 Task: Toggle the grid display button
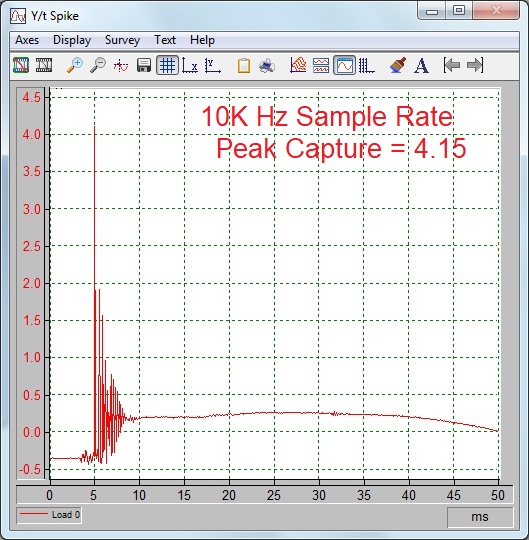(x=167, y=65)
